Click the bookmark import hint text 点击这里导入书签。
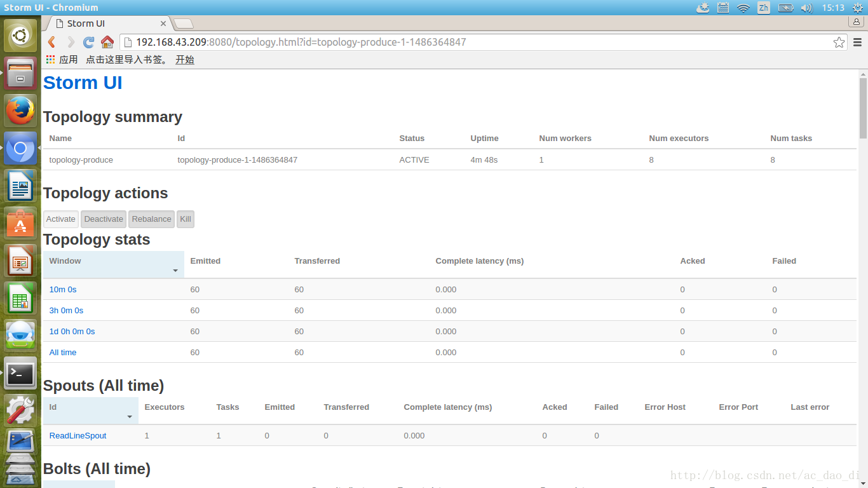The height and width of the screenshot is (488, 868). (128, 59)
